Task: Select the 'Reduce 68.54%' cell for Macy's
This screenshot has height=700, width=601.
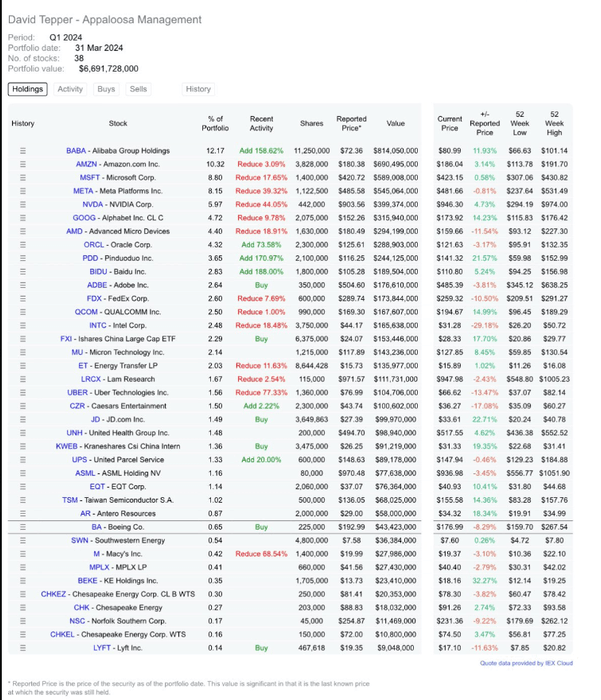Action: [261, 554]
